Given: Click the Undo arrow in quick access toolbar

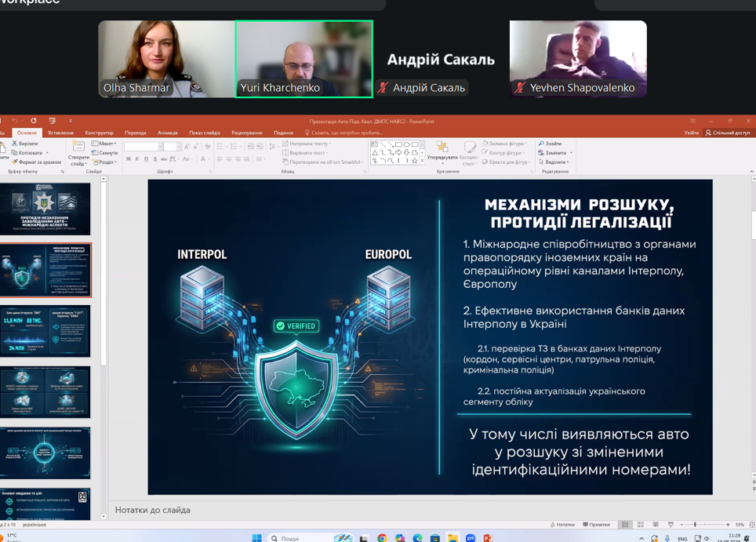Looking at the screenshot, I should click(15, 121).
